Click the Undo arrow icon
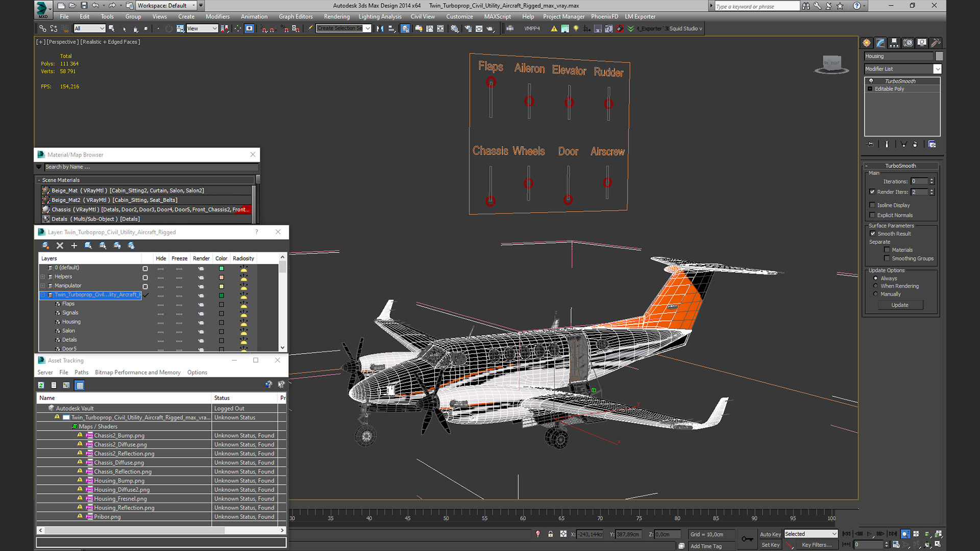 click(95, 6)
